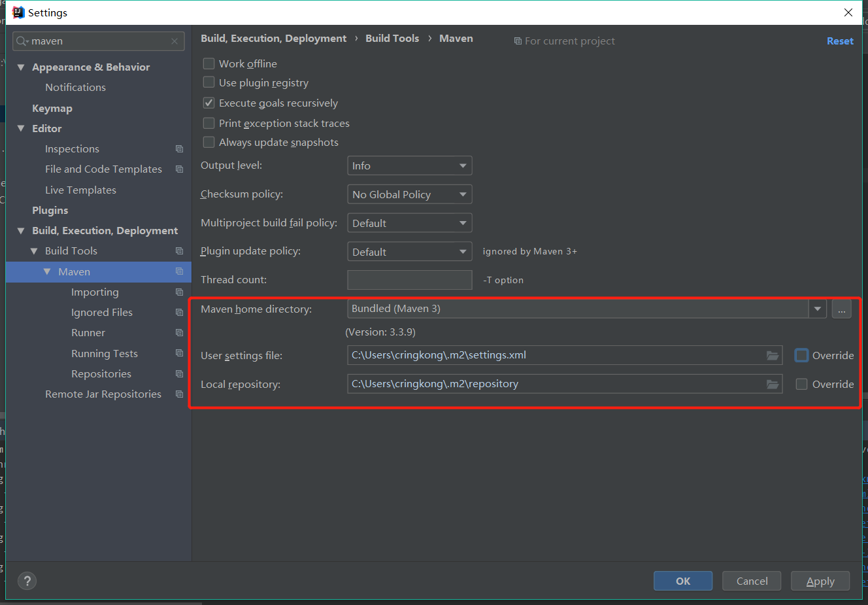Screen dimensions: 868x605
Task: Click Build, Execution, Deployment in breadcrumb
Action: pos(274,39)
